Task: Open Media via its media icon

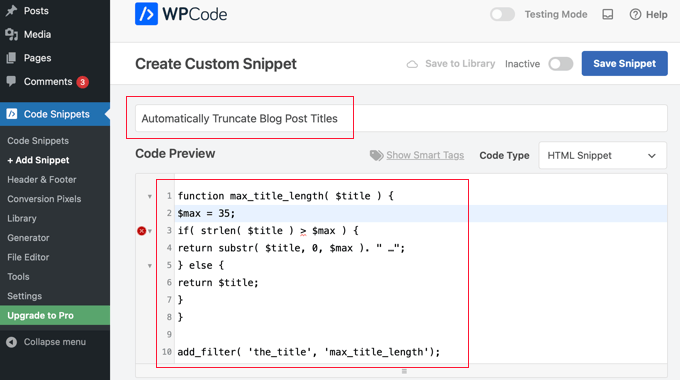Action: pyautogui.click(x=11, y=34)
